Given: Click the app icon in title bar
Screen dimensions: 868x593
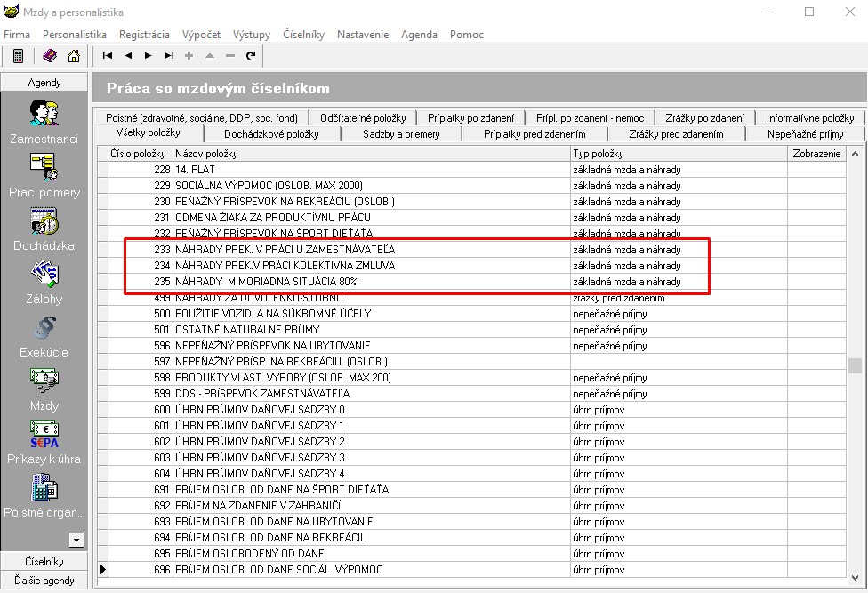Looking at the screenshot, I should [11, 12].
